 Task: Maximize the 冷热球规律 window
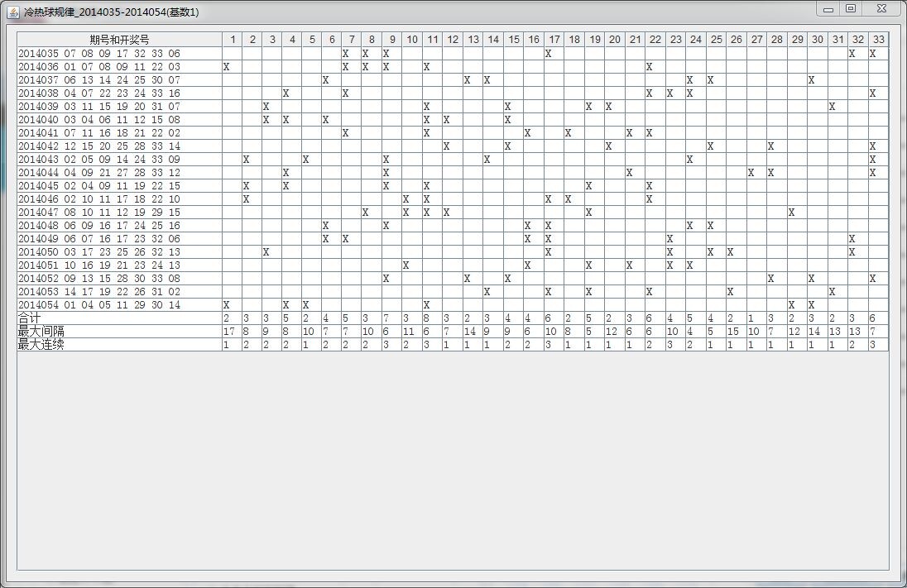(x=851, y=8)
